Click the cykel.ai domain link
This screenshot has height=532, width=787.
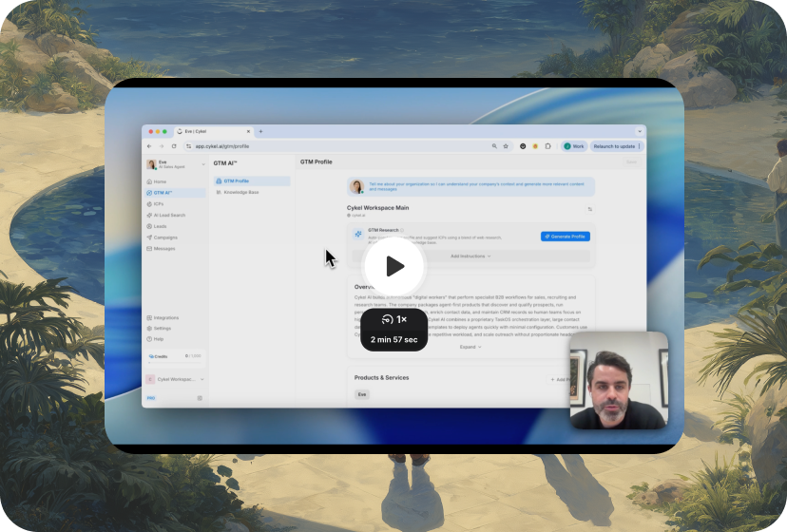click(x=356, y=216)
